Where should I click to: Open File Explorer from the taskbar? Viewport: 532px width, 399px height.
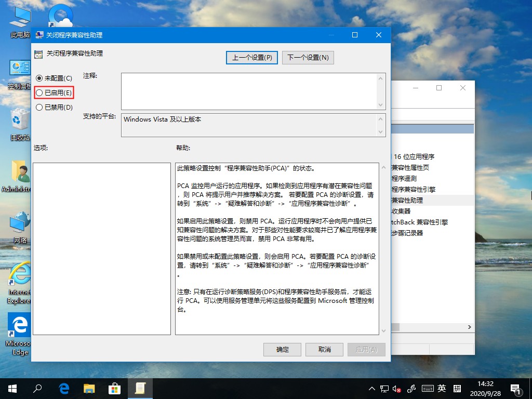(x=89, y=388)
